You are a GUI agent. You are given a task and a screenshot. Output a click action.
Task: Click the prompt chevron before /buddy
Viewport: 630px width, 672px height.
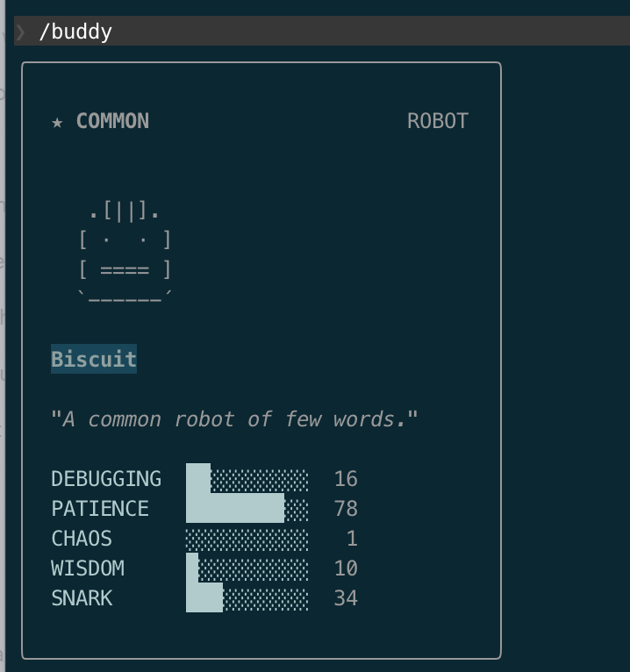click(20, 32)
